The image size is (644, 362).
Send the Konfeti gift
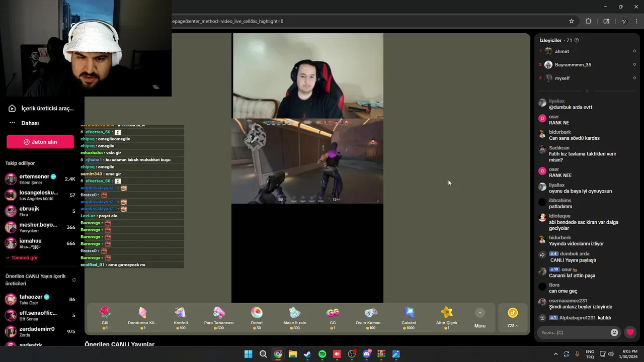click(x=180, y=317)
